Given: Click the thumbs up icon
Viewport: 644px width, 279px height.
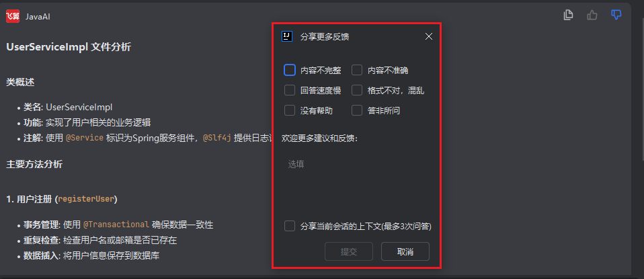Looking at the screenshot, I should click(592, 15).
